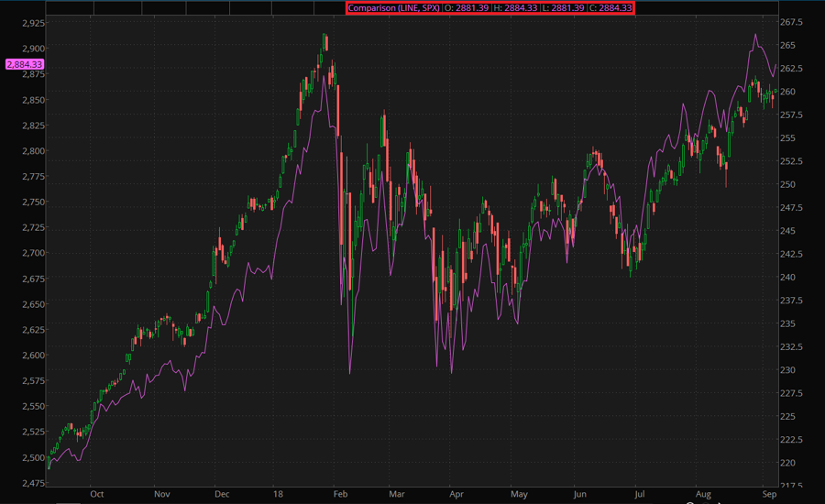Click the C: 2884.33 close value in header
The height and width of the screenshot is (504, 825).
(609, 7)
